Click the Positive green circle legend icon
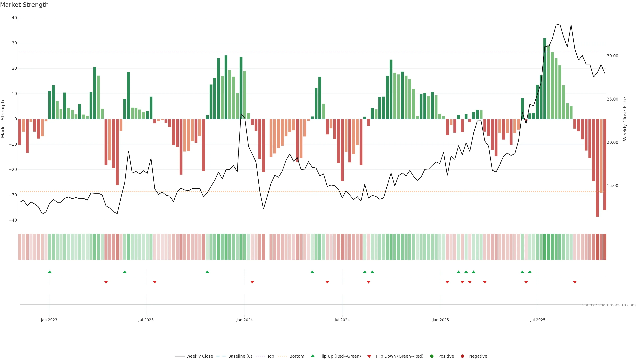 (x=432, y=356)
